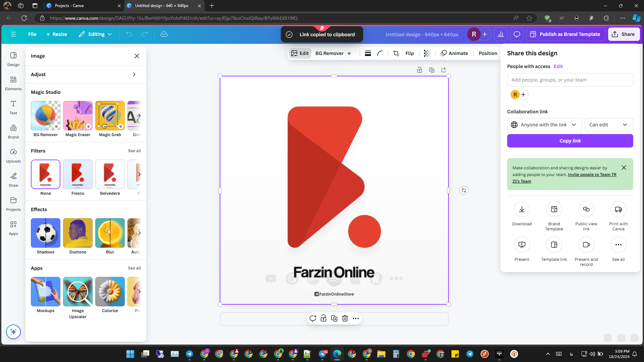Open the Elements sidebar panel

point(13,83)
